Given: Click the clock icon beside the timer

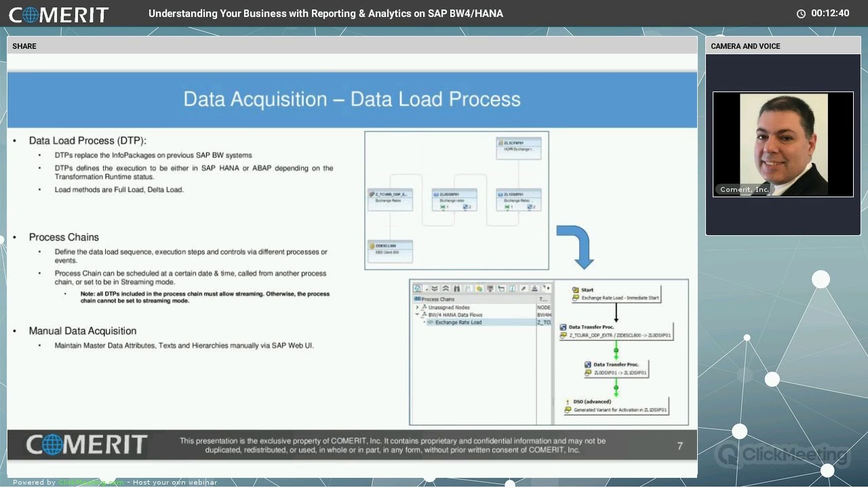Looking at the screenshot, I should (x=801, y=14).
